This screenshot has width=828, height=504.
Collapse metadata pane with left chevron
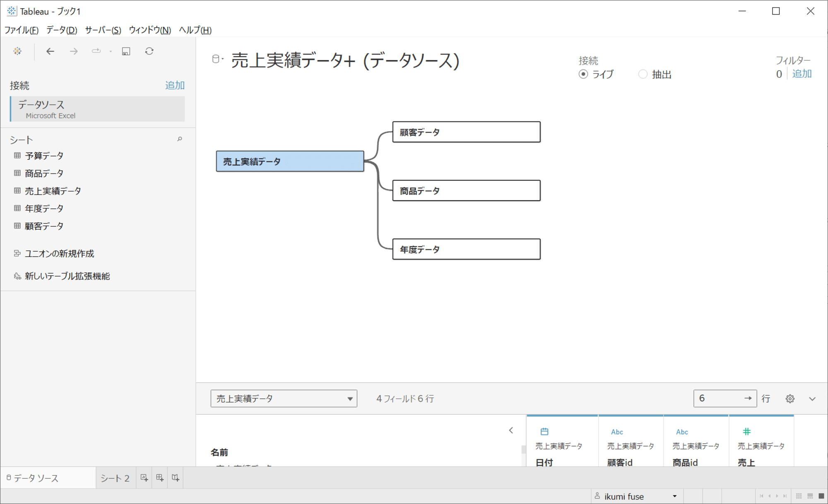(x=511, y=430)
